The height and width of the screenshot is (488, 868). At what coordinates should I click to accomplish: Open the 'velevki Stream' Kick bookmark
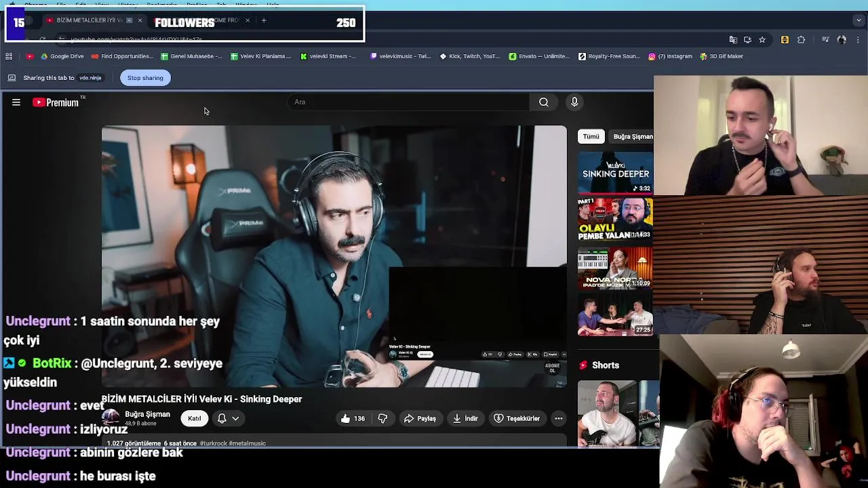(x=328, y=56)
